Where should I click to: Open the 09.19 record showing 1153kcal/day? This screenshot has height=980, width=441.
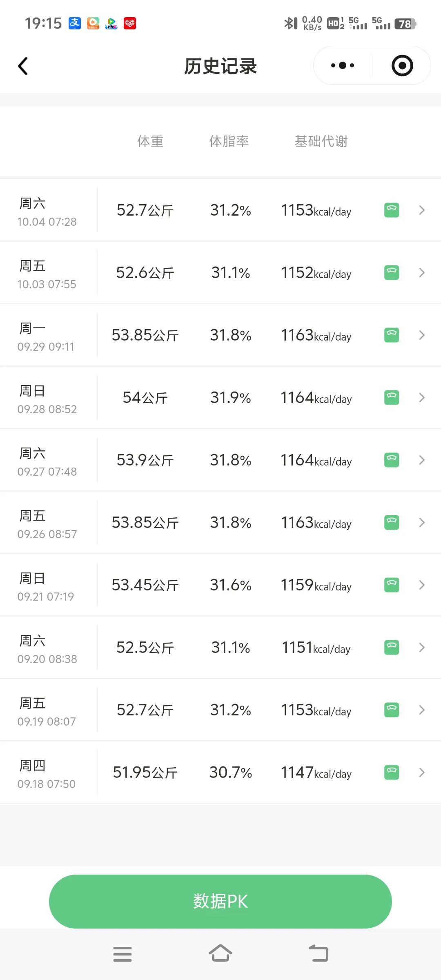pyautogui.click(x=220, y=710)
